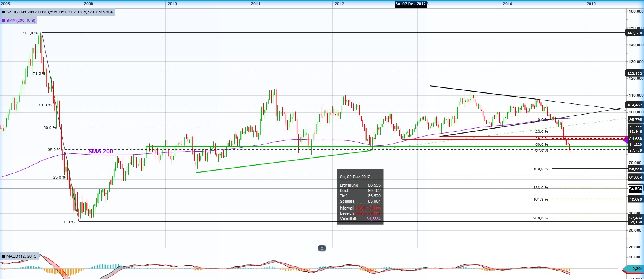Click the OHLC legend text for 02 Dez 2012
The height and width of the screenshot is (279, 644).
coord(60,12)
